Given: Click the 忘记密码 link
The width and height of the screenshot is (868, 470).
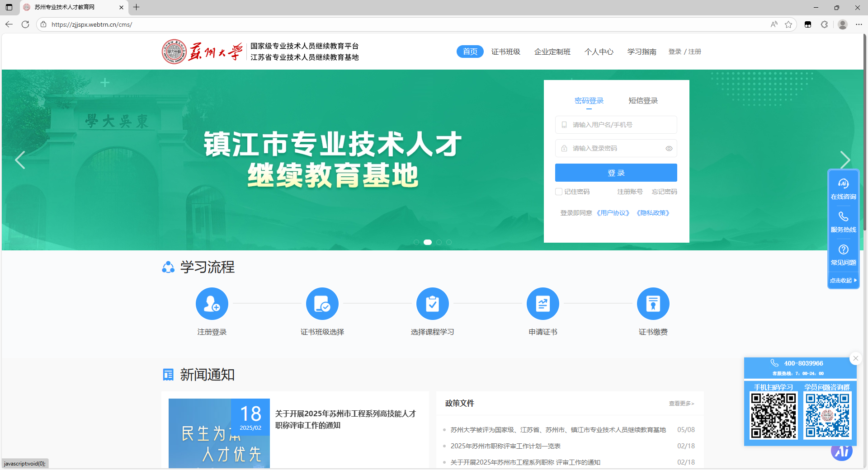Looking at the screenshot, I should coord(664,192).
